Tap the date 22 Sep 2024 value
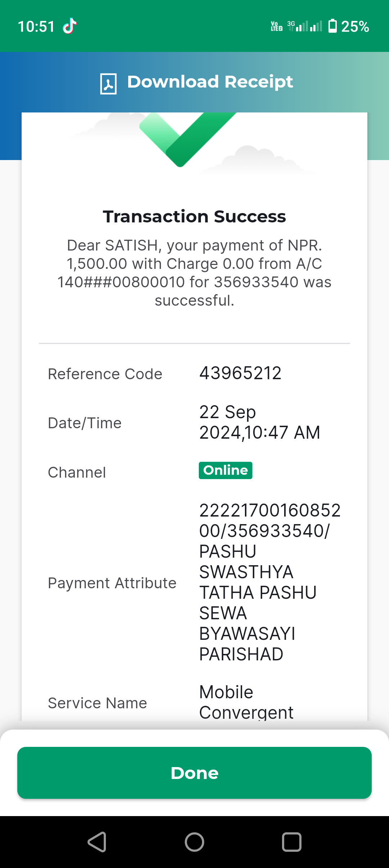The image size is (389, 868). (260, 422)
